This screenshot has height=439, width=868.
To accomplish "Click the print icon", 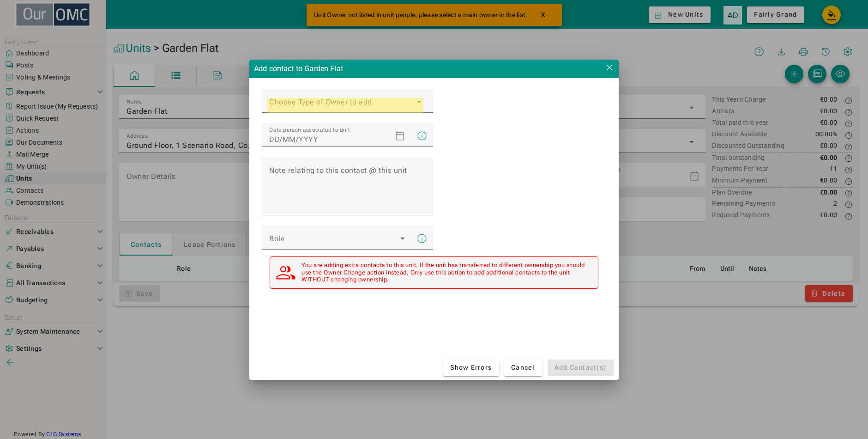I will pyautogui.click(x=803, y=52).
